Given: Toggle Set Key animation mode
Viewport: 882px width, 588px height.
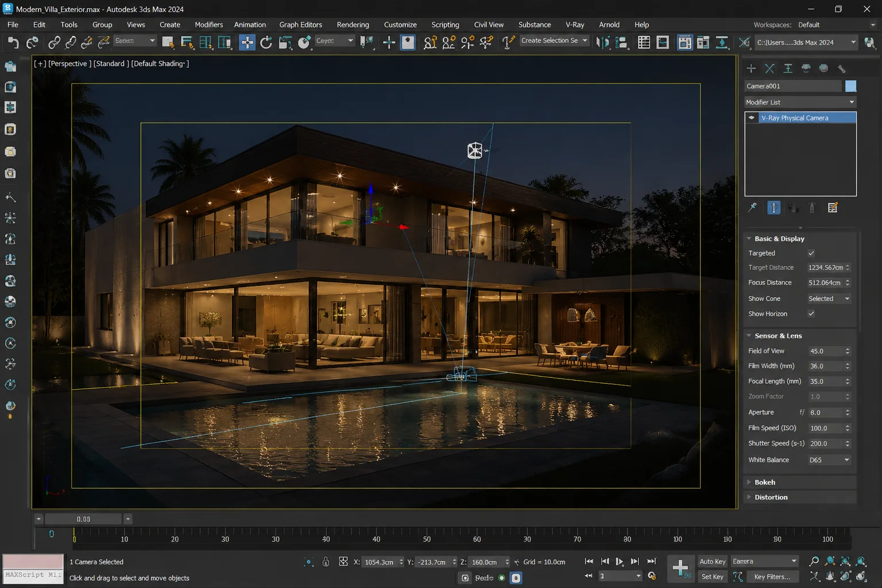Looking at the screenshot, I should (713, 577).
